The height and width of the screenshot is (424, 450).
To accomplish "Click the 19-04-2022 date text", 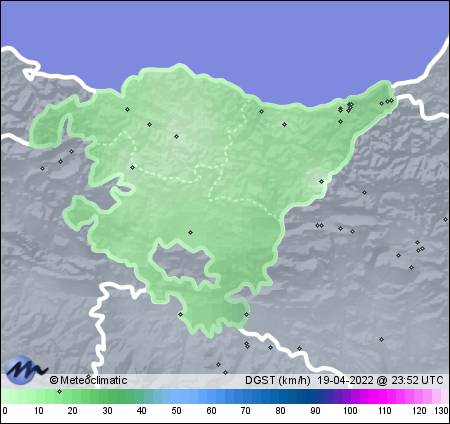I will [345, 380].
